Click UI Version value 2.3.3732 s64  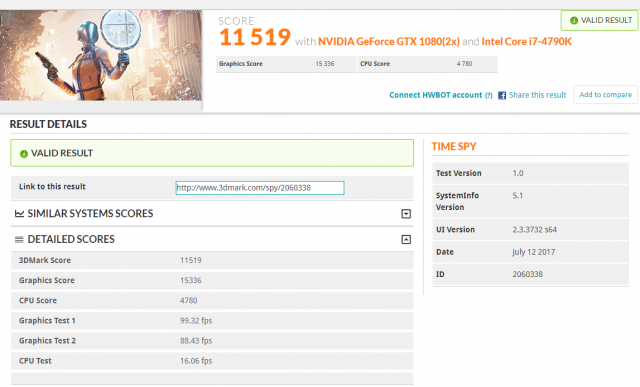click(x=535, y=230)
